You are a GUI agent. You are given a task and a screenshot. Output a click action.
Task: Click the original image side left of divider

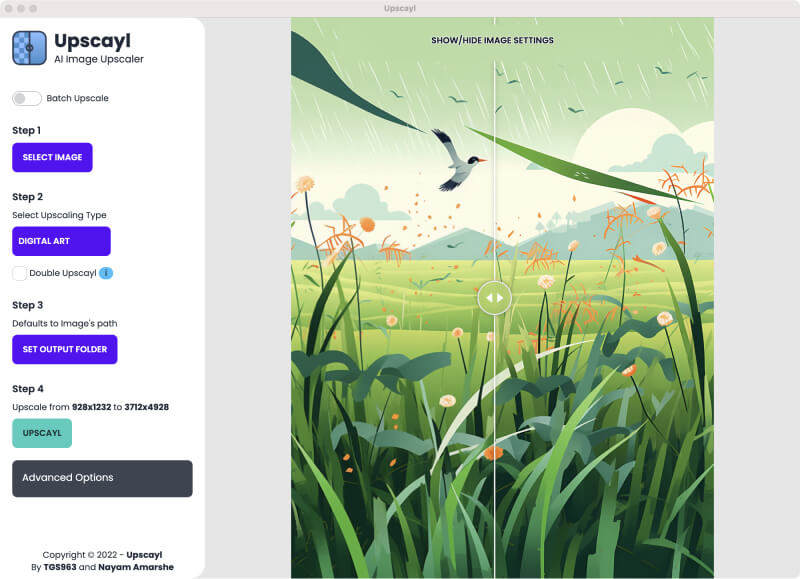pyautogui.click(x=390, y=400)
